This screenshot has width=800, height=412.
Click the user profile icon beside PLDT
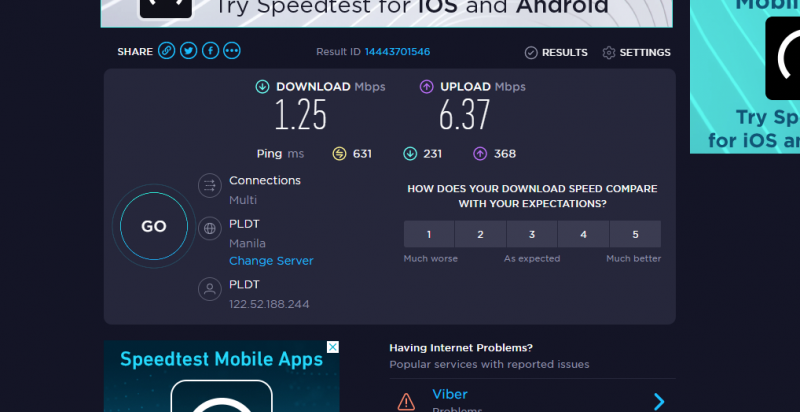210,289
